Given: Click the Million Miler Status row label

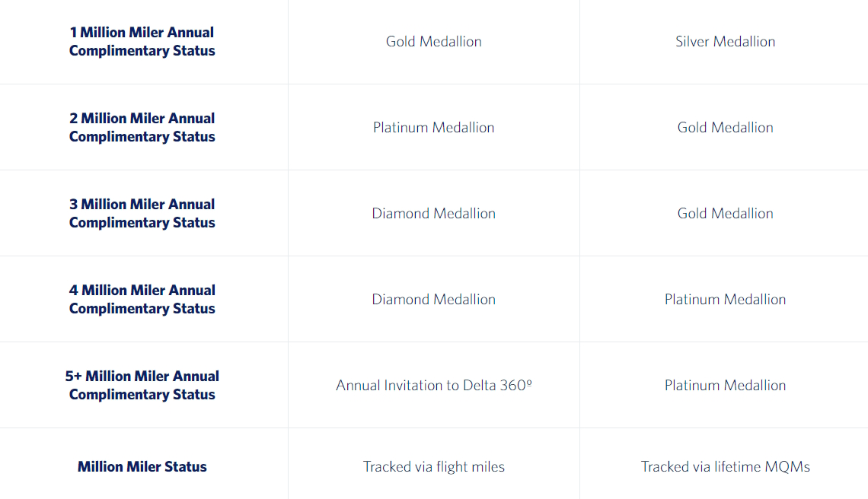Looking at the screenshot, I should [x=142, y=467].
